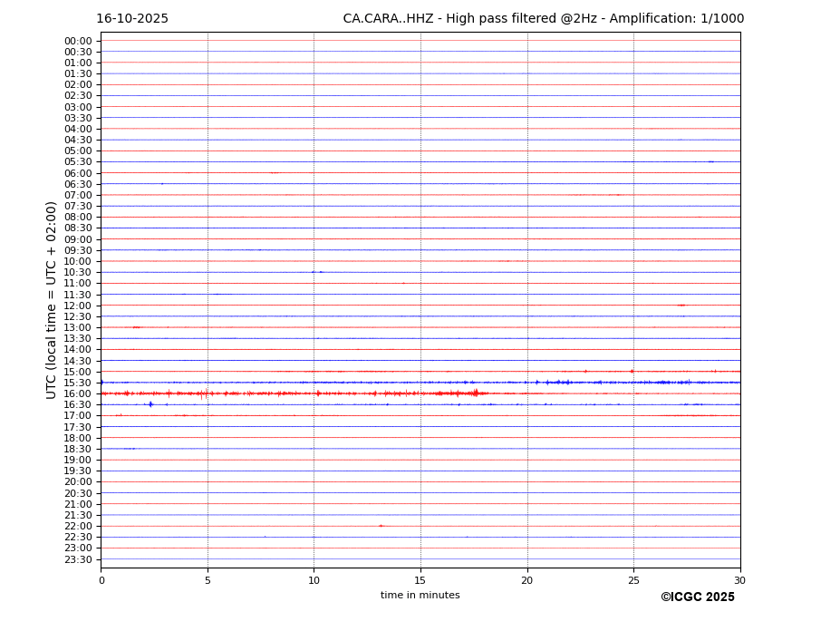Click the 10:30 row time label
840x631 pixels.
pyautogui.click(x=77, y=272)
